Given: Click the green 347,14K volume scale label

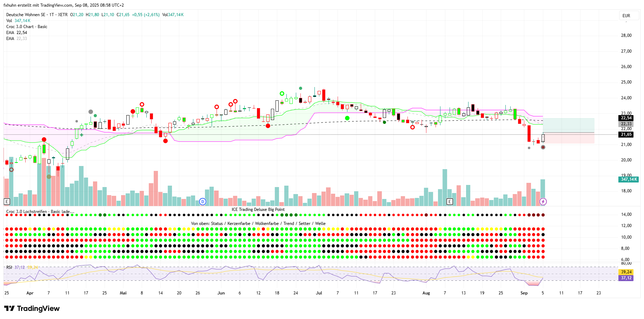Looking at the screenshot, I should point(629,179).
